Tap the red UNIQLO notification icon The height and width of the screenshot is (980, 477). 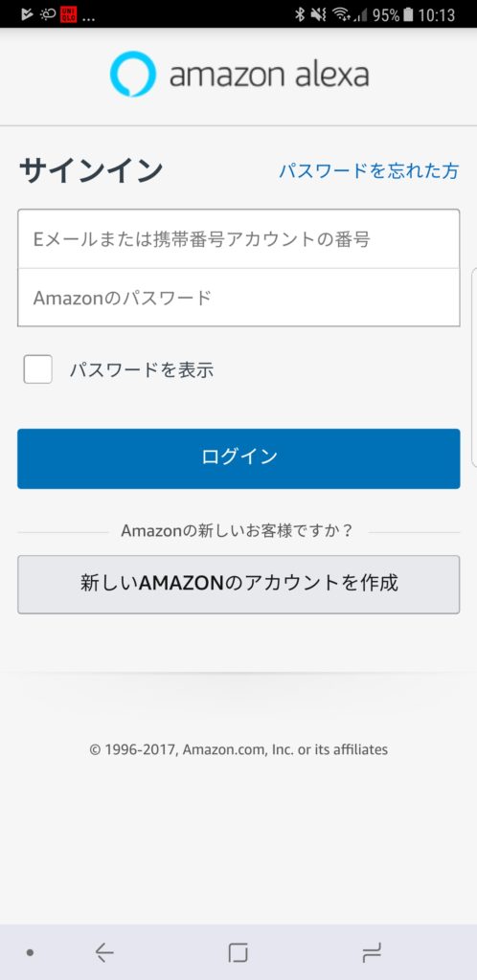68,14
